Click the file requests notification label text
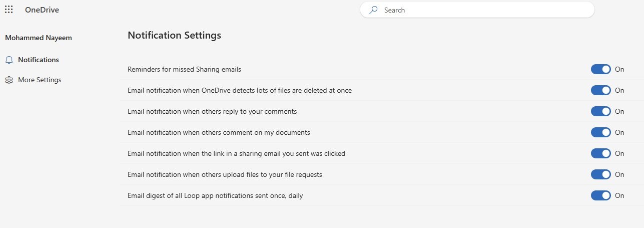The width and height of the screenshot is (644, 228). [225, 174]
